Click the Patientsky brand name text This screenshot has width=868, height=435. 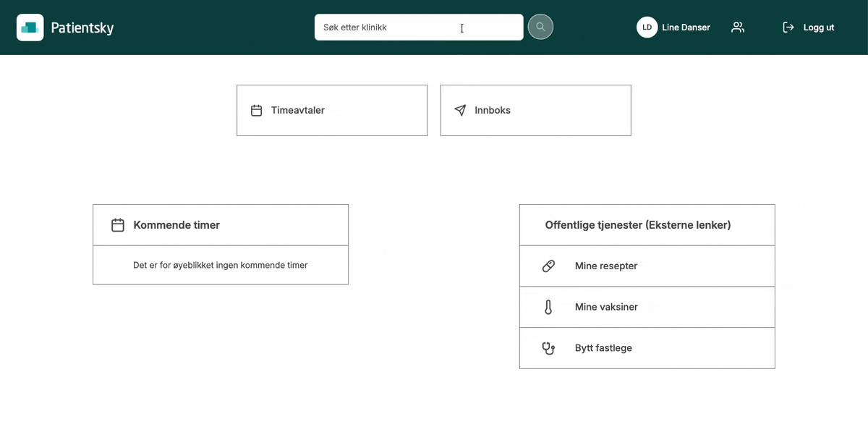82,28
